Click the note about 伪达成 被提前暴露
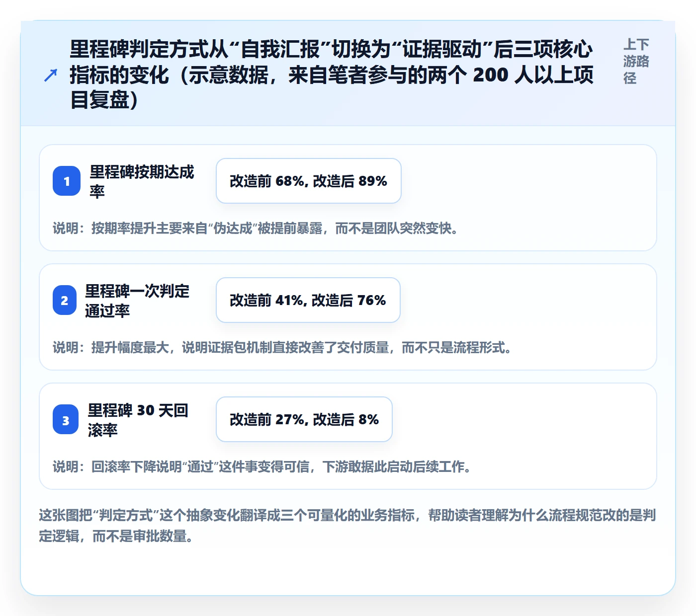Viewport: 696px width, 616px height. pos(256,228)
